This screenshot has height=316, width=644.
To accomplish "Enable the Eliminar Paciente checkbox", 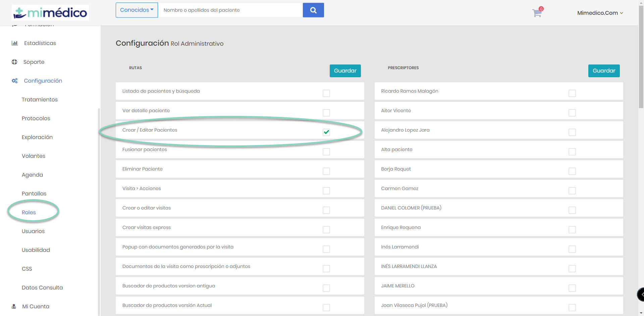I will pyautogui.click(x=326, y=171).
